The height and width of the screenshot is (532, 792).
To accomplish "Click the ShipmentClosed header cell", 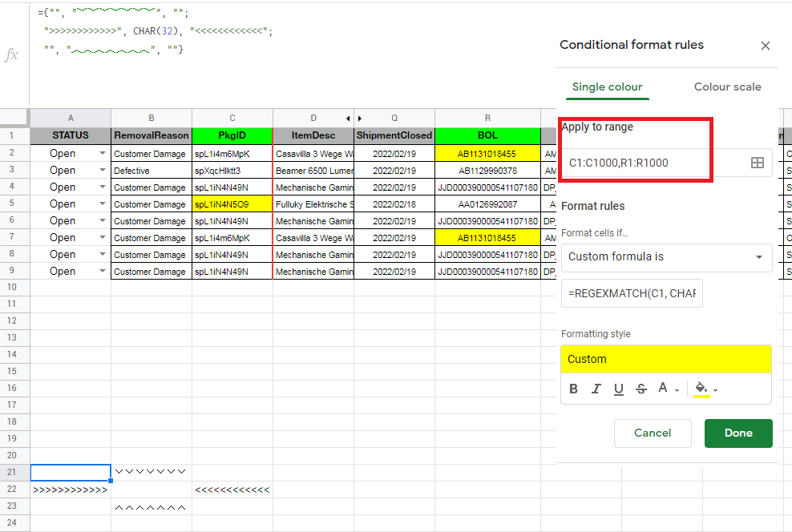I will pyautogui.click(x=394, y=135).
